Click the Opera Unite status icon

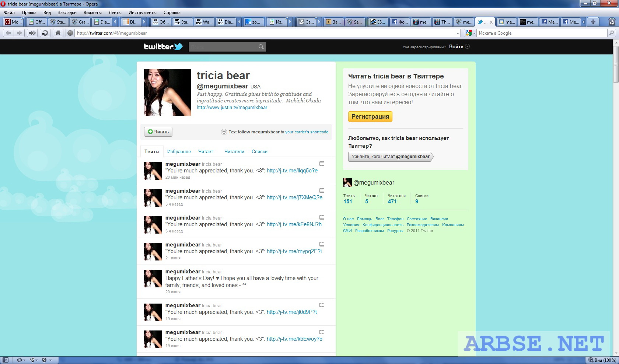[x=32, y=360]
